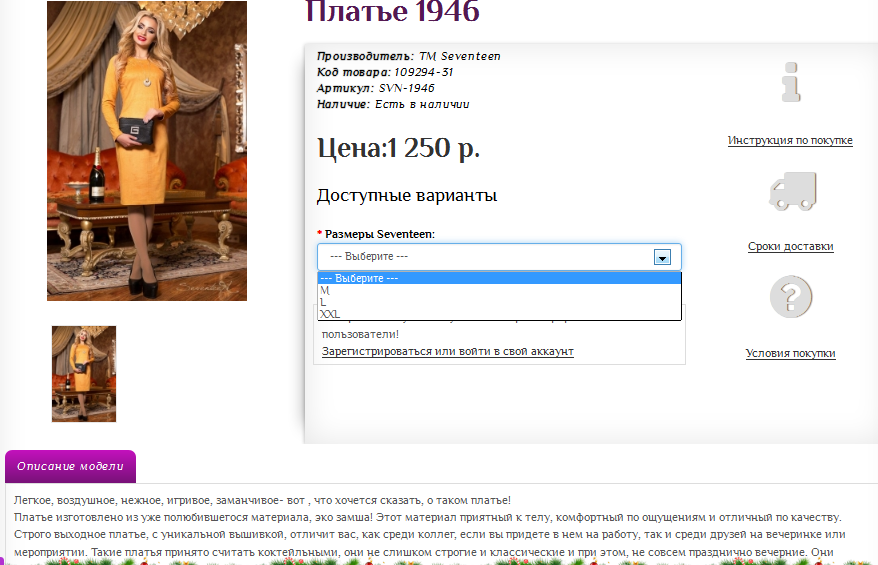This screenshot has height=565, width=878.
Task: Open 'Инструкция по покупке' link
Action: pyautogui.click(x=790, y=140)
